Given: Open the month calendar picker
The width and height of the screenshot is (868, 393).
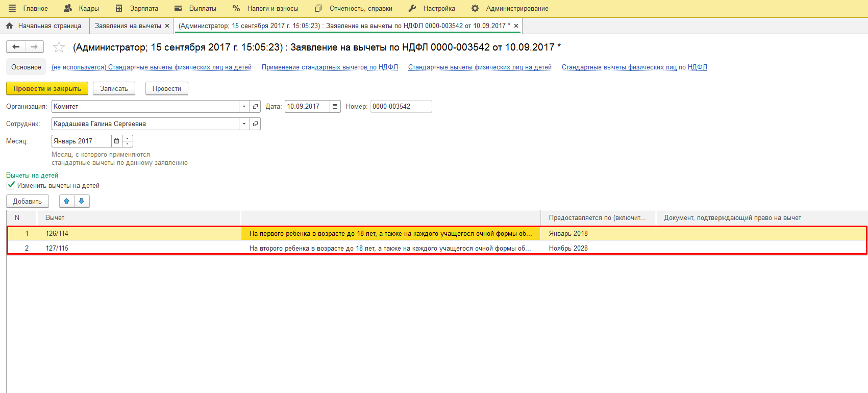Looking at the screenshot, I should (x=116, y=141).
